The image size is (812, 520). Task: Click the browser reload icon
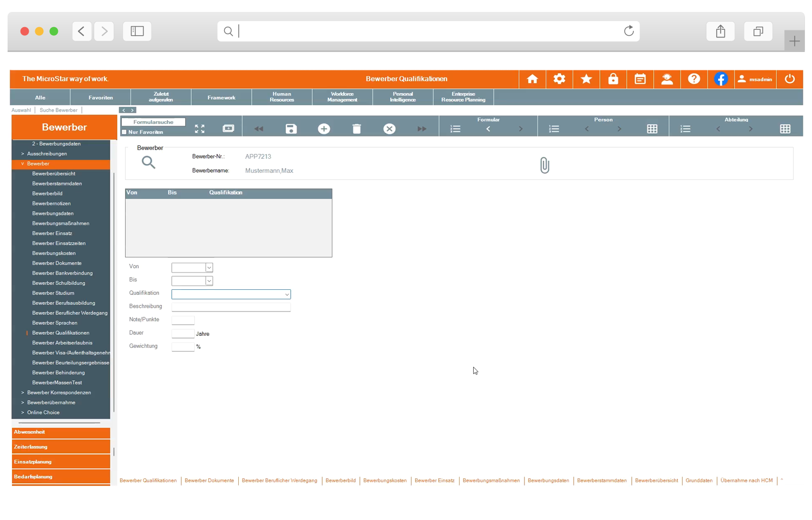click(x=628, y=31)
